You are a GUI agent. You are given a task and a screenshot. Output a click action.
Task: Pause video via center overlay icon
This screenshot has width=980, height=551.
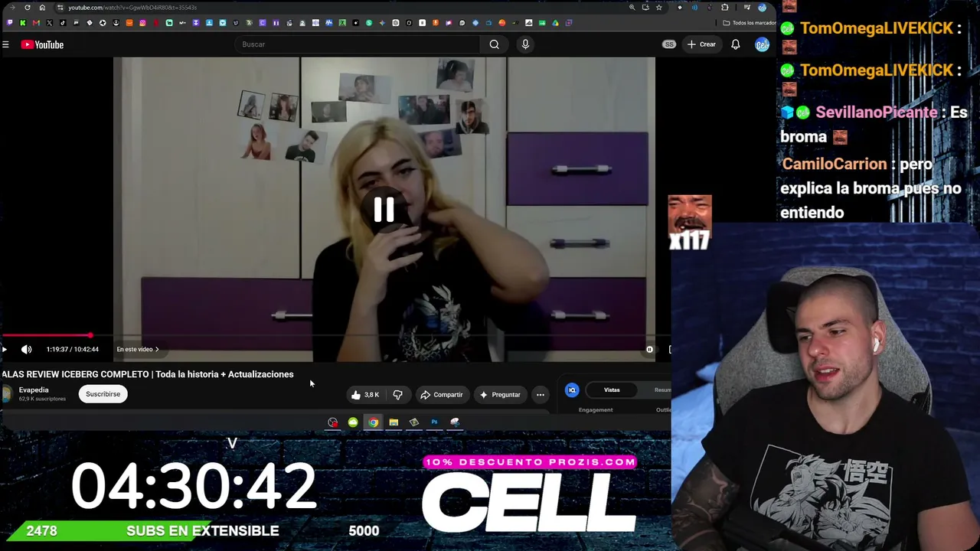[384, 210]
